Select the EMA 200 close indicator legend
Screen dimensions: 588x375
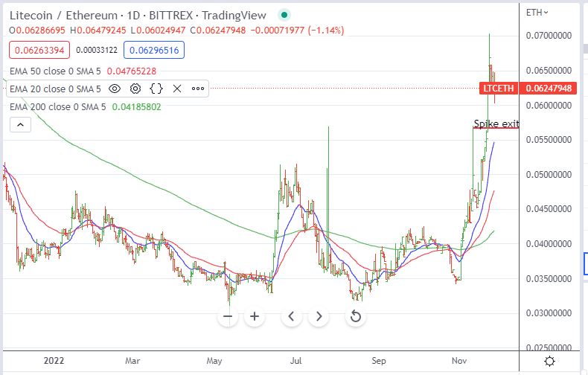point(58,107)
